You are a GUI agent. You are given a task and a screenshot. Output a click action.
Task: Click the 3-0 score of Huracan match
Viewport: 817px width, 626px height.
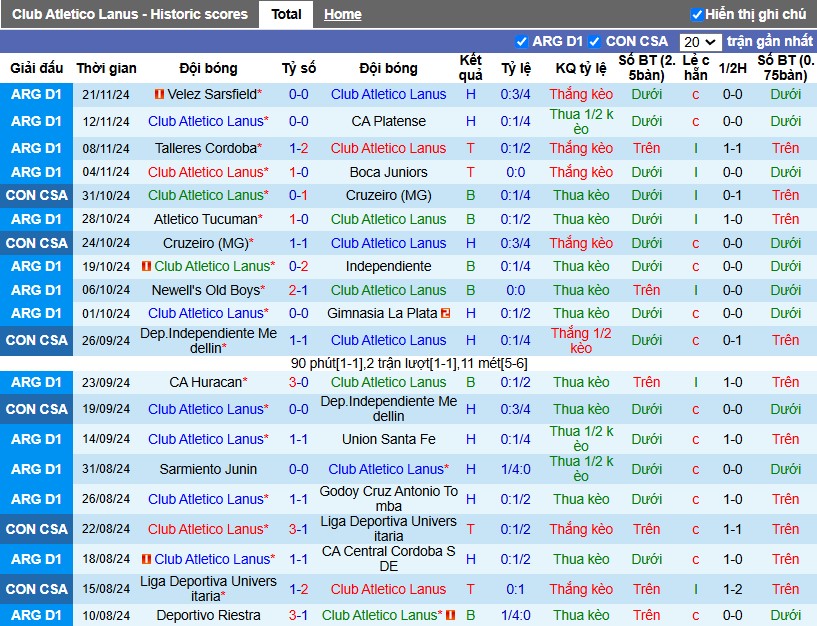click(x=299, y=383)
